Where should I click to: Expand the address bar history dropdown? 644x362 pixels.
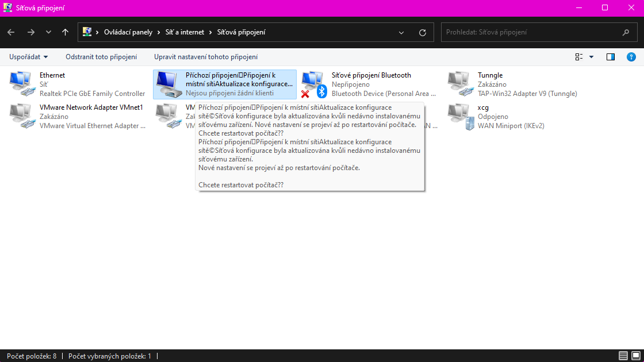pyautogui.click(x=401, y=33)
